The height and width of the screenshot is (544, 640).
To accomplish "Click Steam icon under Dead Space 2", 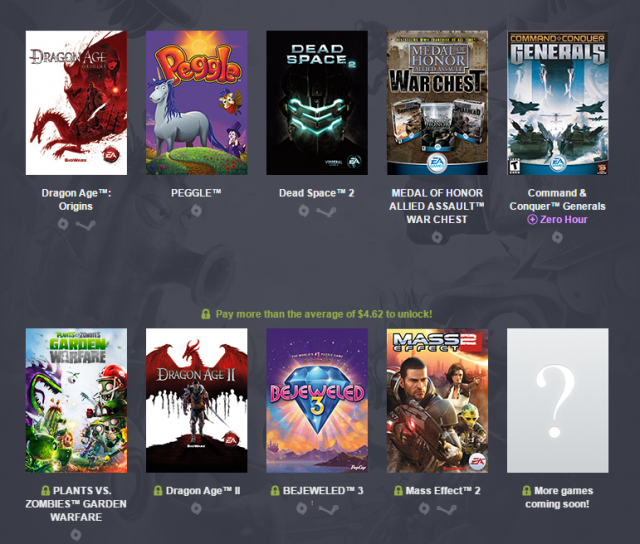I will tap(326, 211).
